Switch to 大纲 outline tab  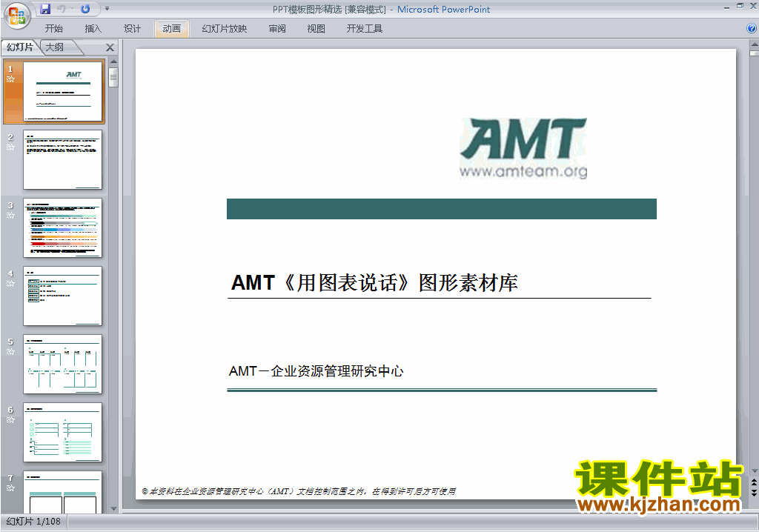point(55,47)
